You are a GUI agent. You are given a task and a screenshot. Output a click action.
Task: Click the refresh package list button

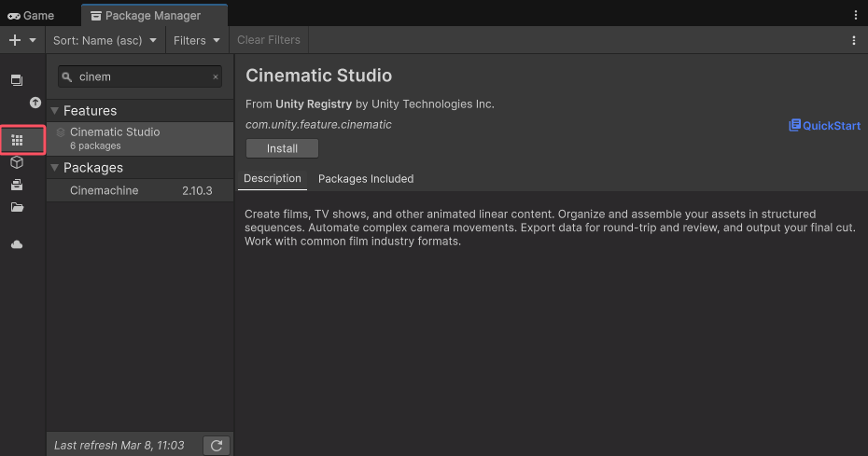[217, 446]
